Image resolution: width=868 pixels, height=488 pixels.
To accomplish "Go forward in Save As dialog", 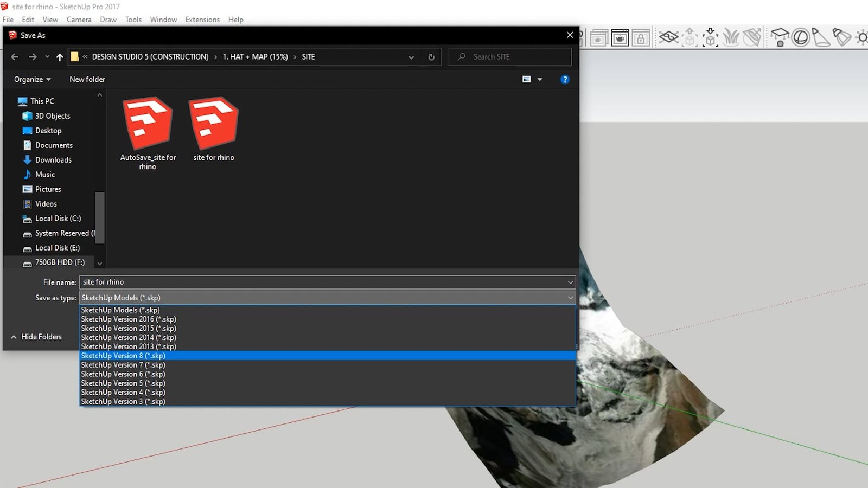I will pyautogui.click(x=33, y=57).
